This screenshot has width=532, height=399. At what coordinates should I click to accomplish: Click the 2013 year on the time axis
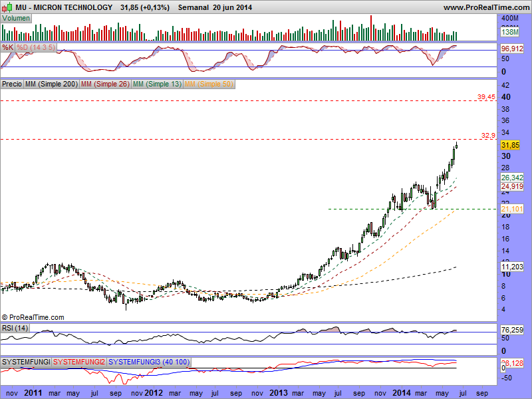279,393
